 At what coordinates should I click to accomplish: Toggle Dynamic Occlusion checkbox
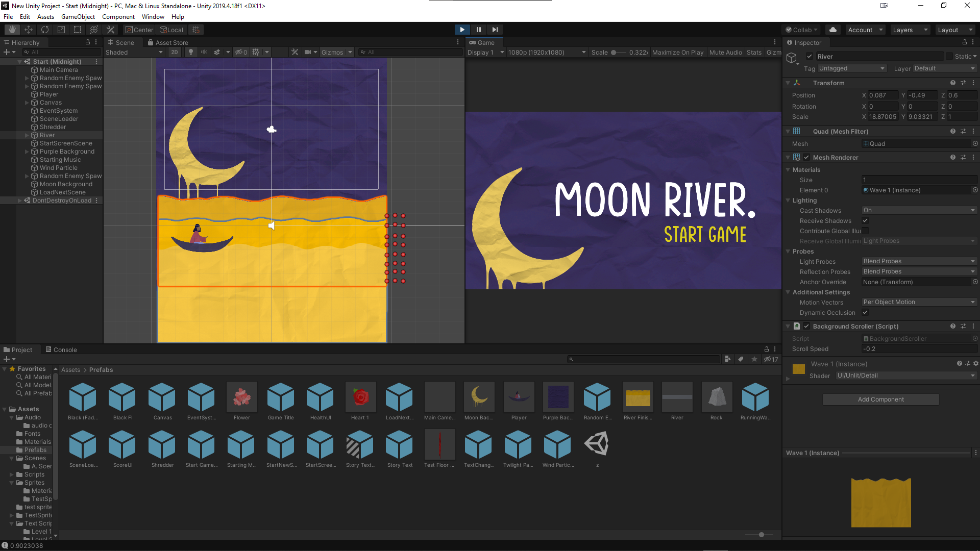click(865, 312)
